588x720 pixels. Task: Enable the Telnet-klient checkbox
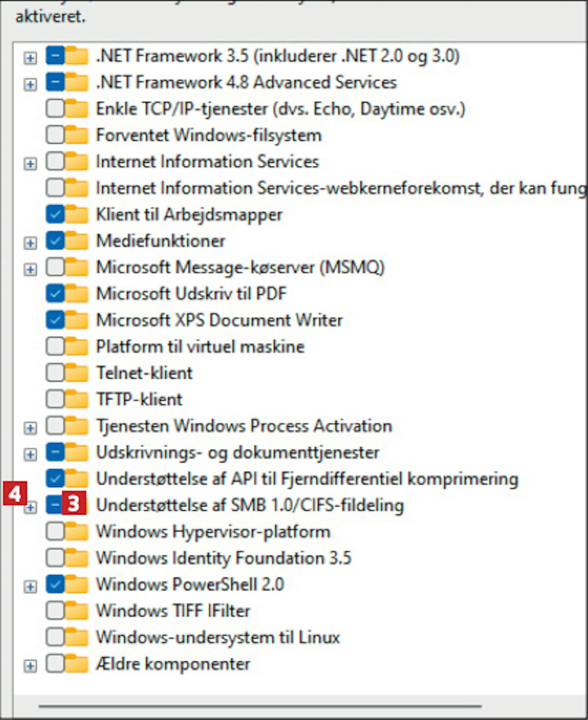(x=55, y=373)
